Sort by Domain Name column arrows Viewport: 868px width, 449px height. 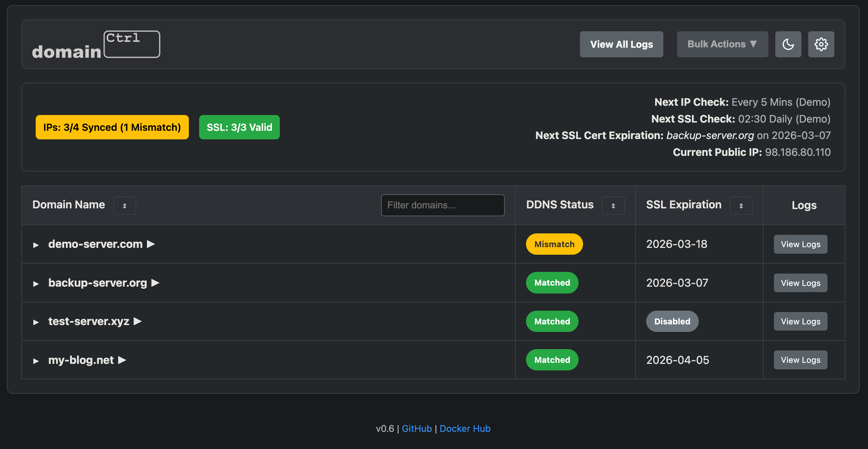125,206
